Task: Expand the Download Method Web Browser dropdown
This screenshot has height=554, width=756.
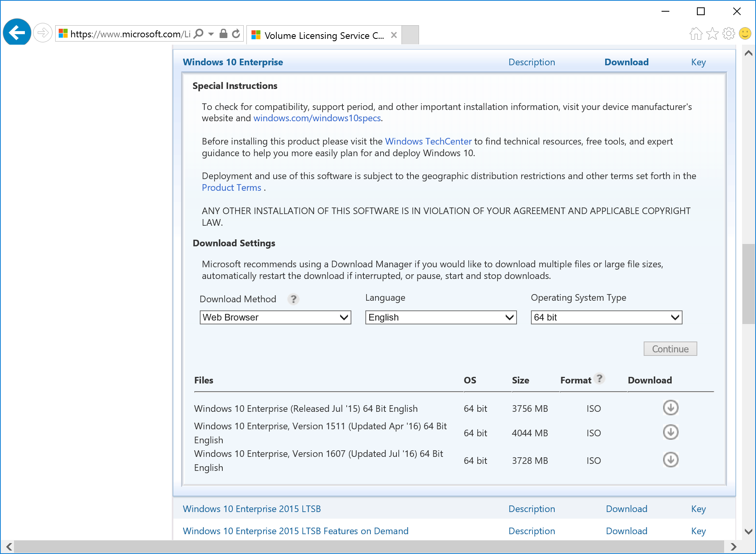Action: pyautogui.click(x=276, y=317)
